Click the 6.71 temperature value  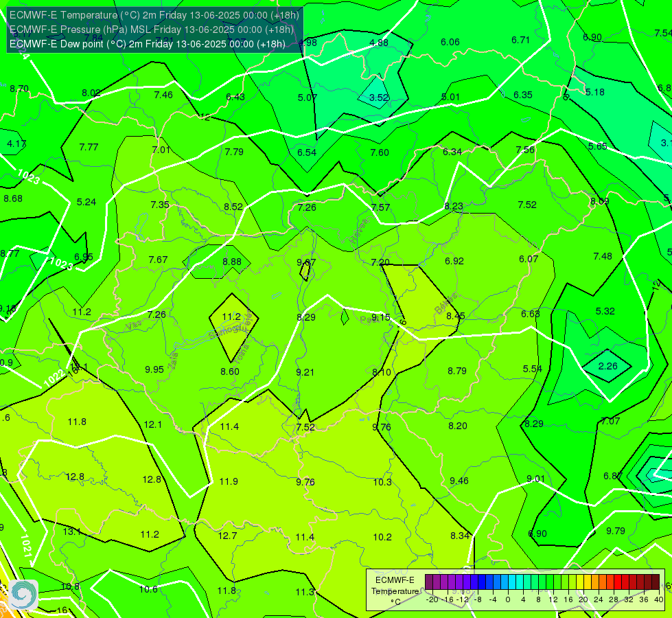(x=521, y=40)
